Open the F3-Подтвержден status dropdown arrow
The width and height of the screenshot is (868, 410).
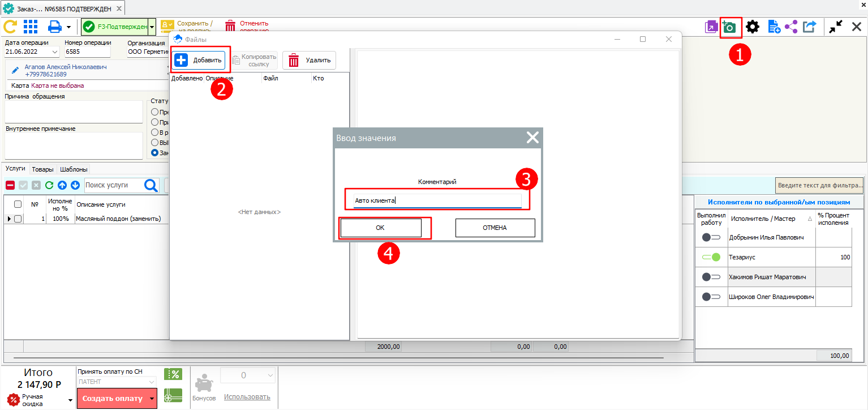[152, 27]
